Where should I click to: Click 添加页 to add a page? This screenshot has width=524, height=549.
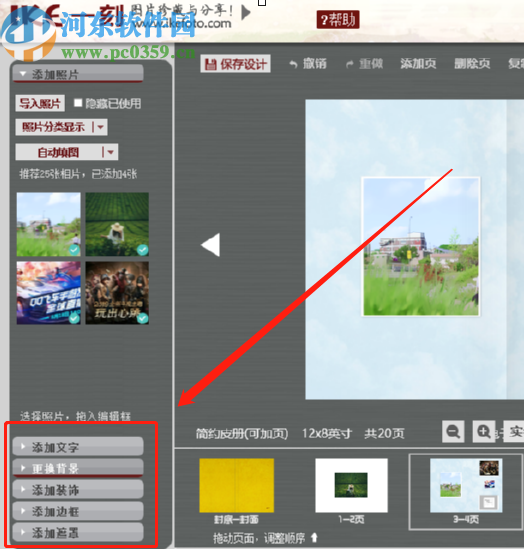tap(418, 63)
